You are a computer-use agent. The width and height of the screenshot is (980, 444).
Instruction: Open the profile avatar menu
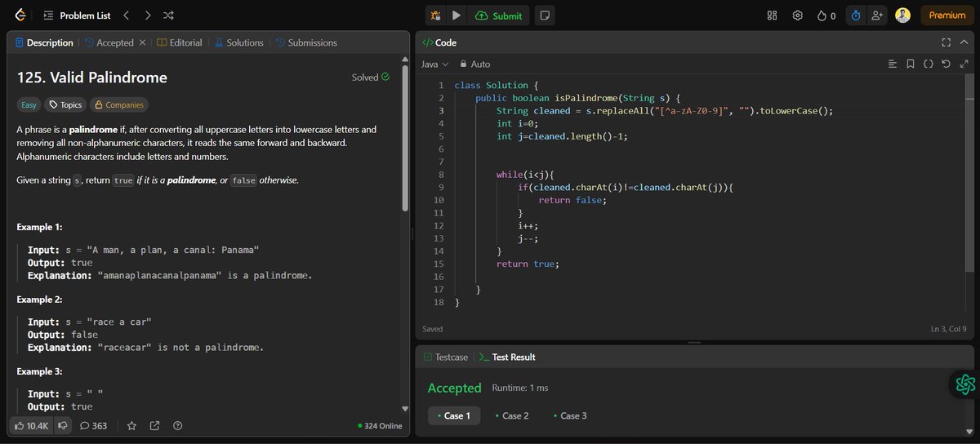[902, 16]
